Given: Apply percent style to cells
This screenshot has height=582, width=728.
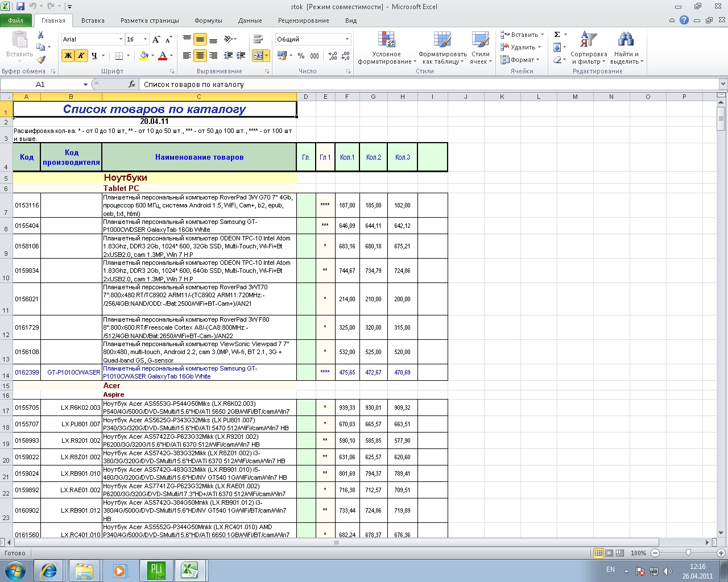Looking at the screenshot, I should click(301, 56).
